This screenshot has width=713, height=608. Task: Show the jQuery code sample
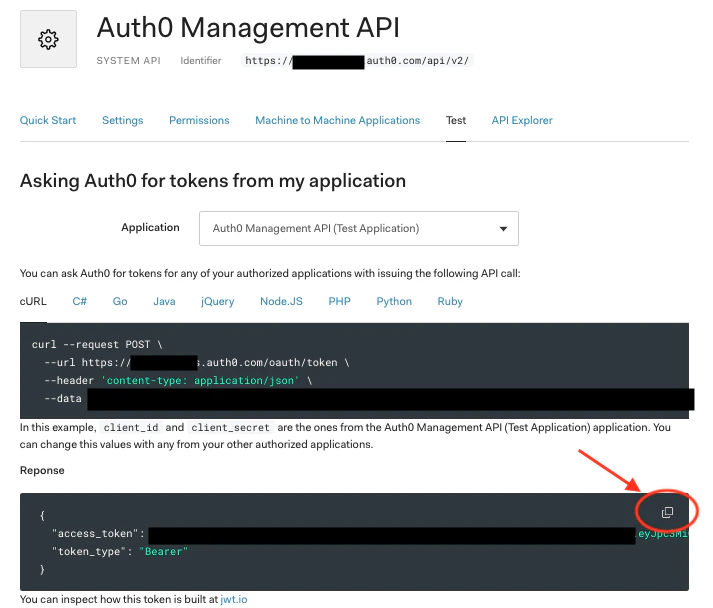(x=217, y=301)
